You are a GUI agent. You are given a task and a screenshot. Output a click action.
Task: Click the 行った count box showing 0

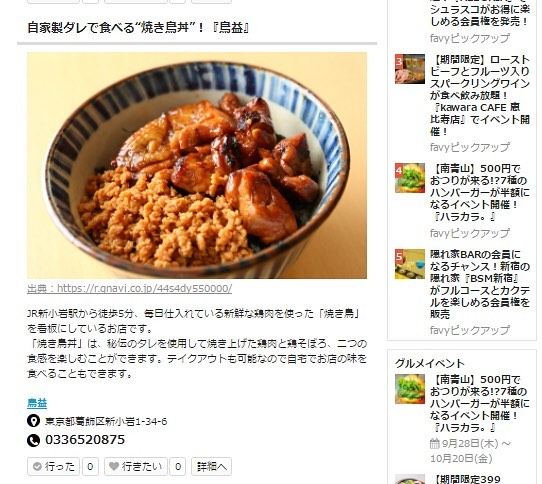pos(90,466)
